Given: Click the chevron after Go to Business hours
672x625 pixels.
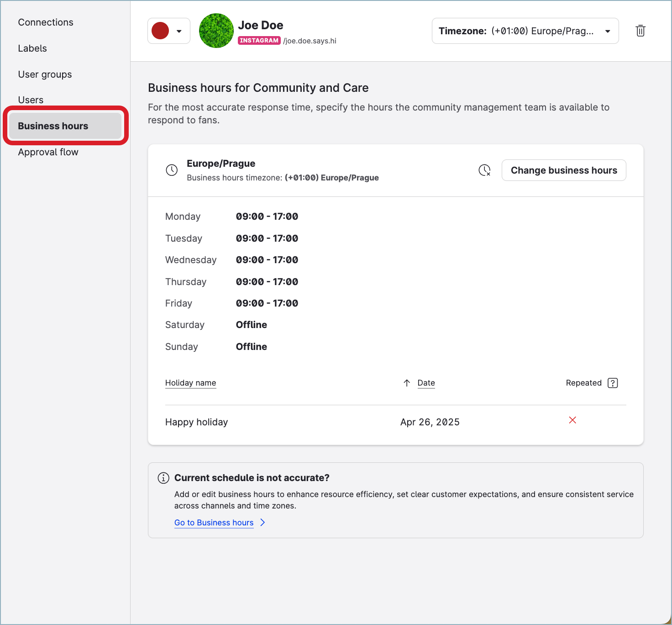Looking at the screenshot, I should 262,522.
